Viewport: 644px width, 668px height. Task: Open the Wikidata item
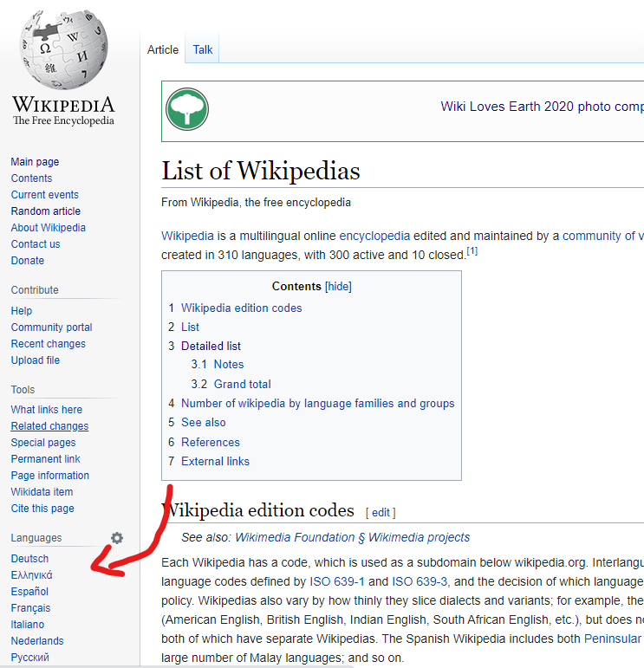42,492
